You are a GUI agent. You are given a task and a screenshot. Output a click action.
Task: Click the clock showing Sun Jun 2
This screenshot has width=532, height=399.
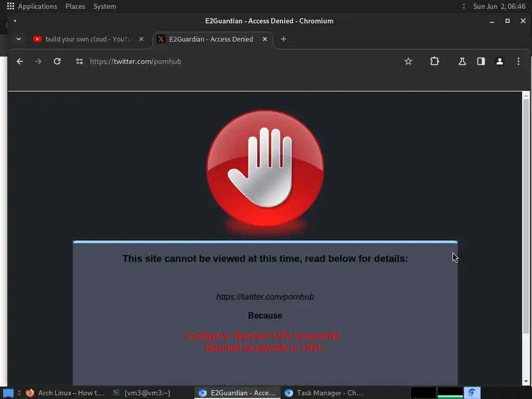499,6
